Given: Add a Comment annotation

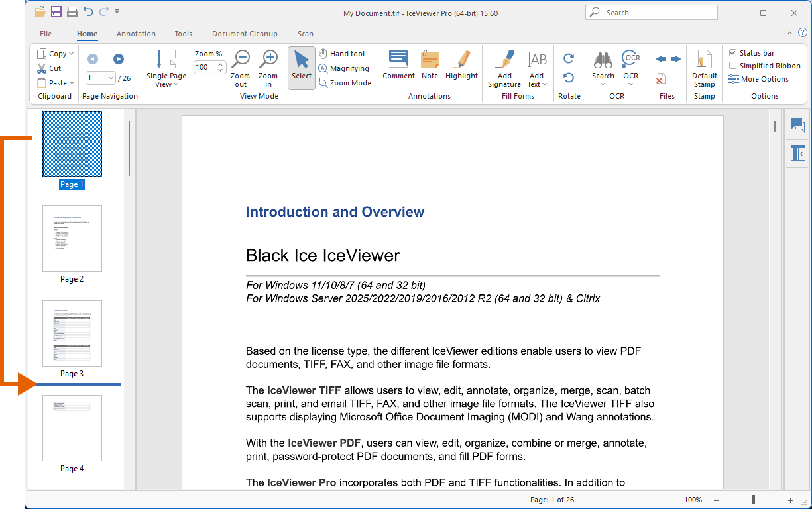Looking at the screenshot, I should pos(398,65).
